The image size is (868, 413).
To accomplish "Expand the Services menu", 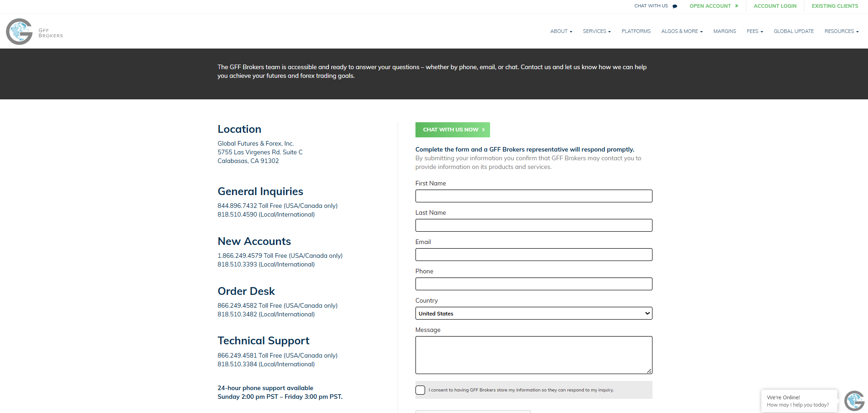I will point(597,32).
